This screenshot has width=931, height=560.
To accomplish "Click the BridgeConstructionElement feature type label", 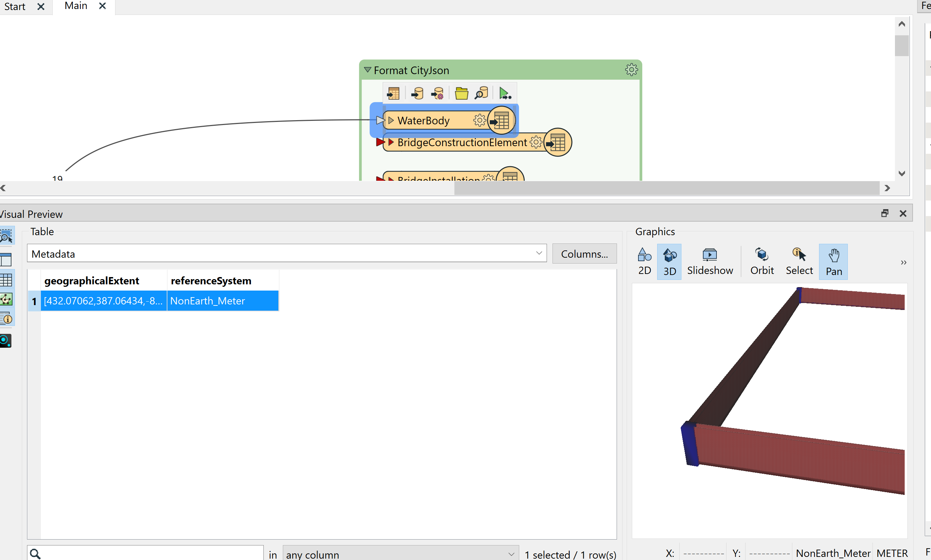I will click(462, 142).
